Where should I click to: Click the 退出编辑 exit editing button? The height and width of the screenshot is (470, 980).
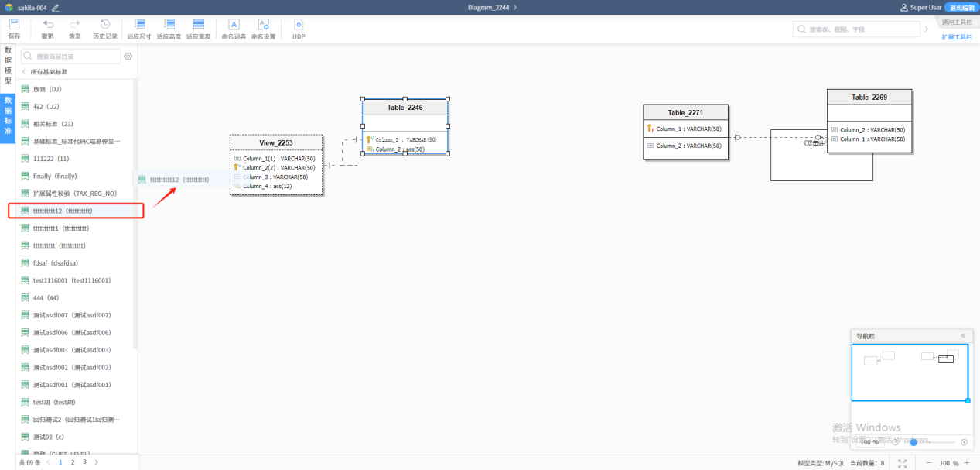pyautogui.click(x=961, y=7)
